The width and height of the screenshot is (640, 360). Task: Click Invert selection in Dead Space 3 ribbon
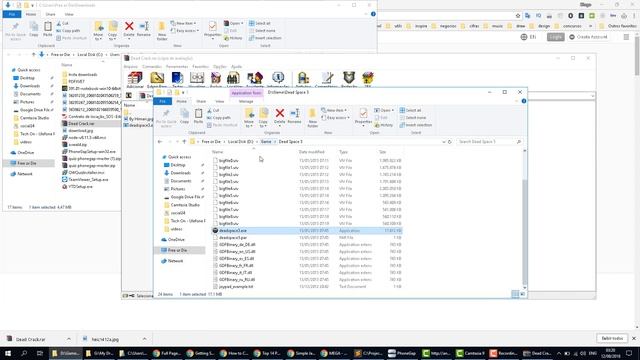[416, 125]
